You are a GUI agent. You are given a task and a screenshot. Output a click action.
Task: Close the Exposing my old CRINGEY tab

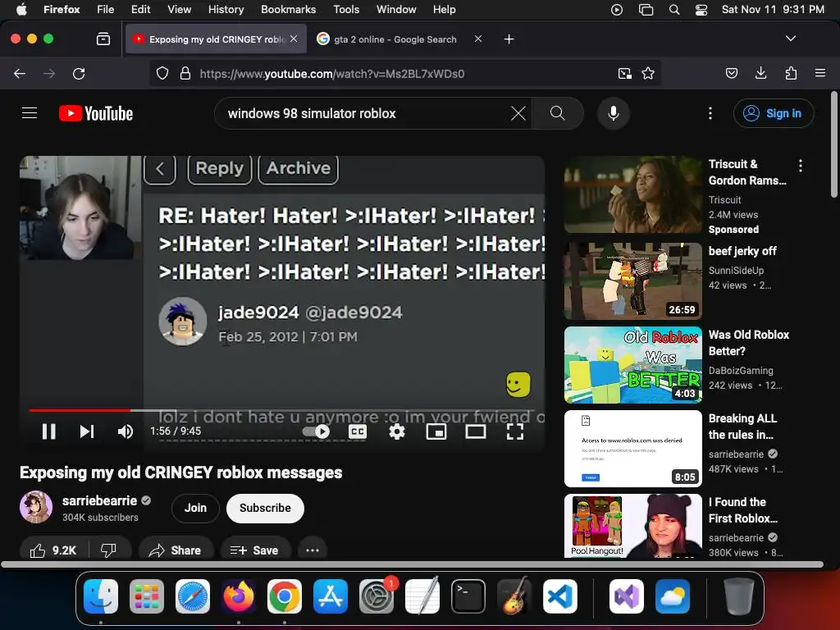point(294,39)
